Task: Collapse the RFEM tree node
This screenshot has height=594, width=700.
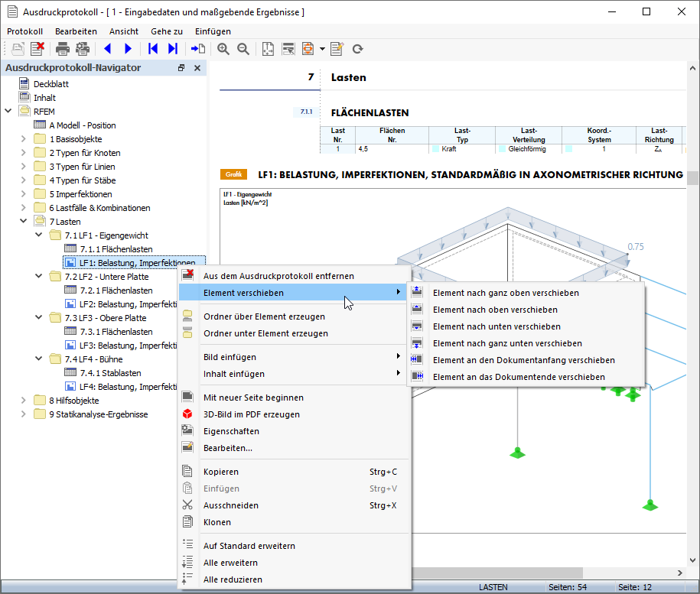Action: click(x=8, y=111)
